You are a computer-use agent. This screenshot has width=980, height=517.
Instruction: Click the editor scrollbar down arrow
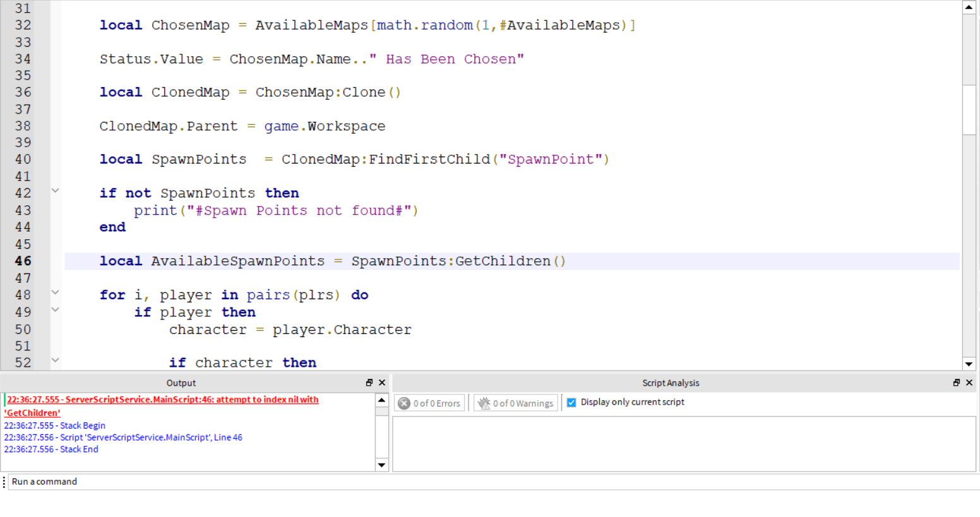(x=970, y=364)
